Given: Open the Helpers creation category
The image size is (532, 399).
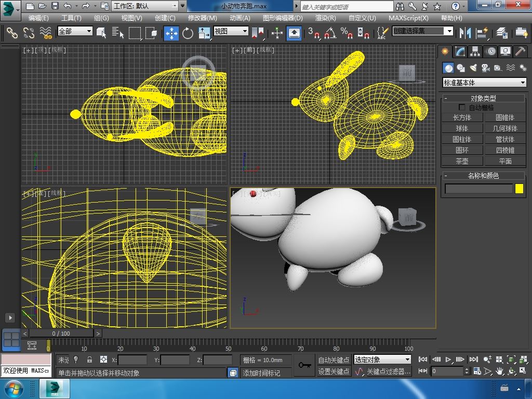Looking at the screenshot, I should (498, 68).
